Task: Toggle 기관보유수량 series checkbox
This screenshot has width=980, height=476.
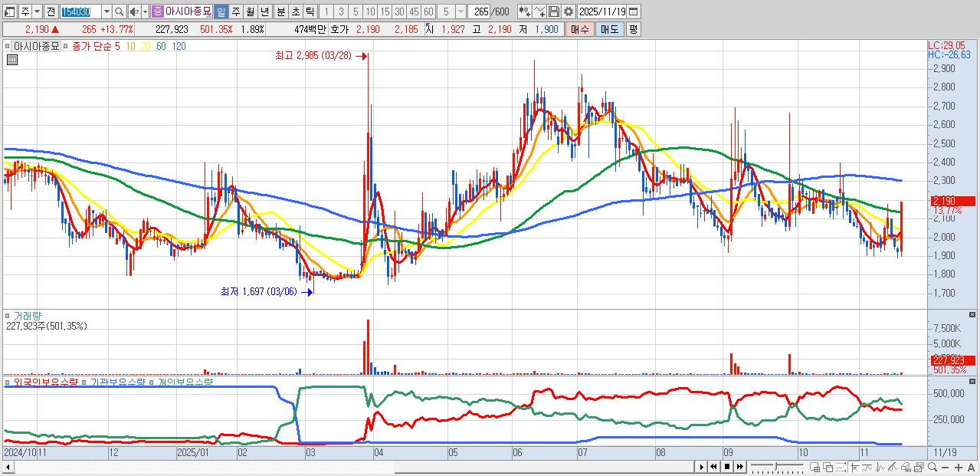Action: click(x=85, y=382)
